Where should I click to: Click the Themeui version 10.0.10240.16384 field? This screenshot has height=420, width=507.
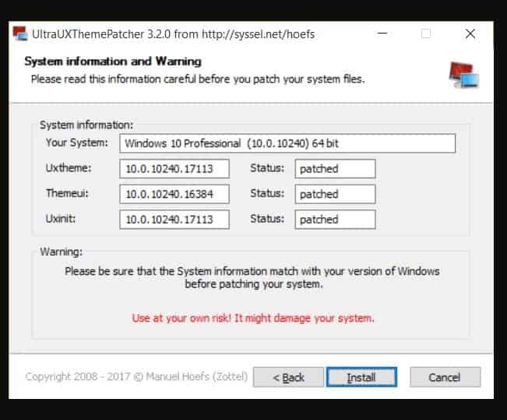tap(174, 194)
